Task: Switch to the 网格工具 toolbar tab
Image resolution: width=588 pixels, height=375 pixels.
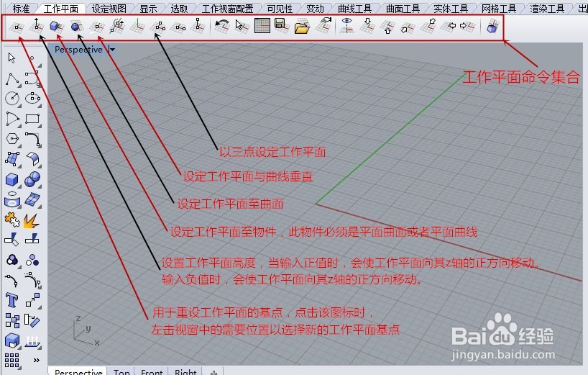Action: (499, 8)
